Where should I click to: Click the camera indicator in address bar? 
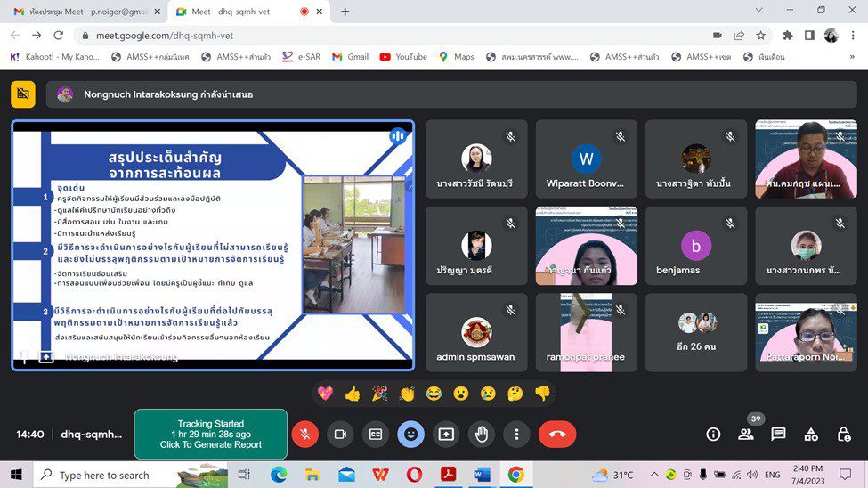(718, 36)
